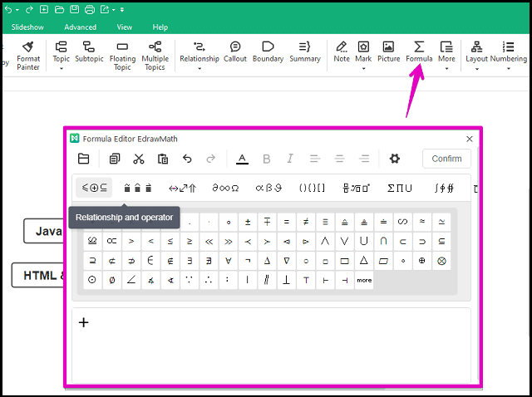532x397 pixels.
Task: Open the Mark tool
Action: 363,51
